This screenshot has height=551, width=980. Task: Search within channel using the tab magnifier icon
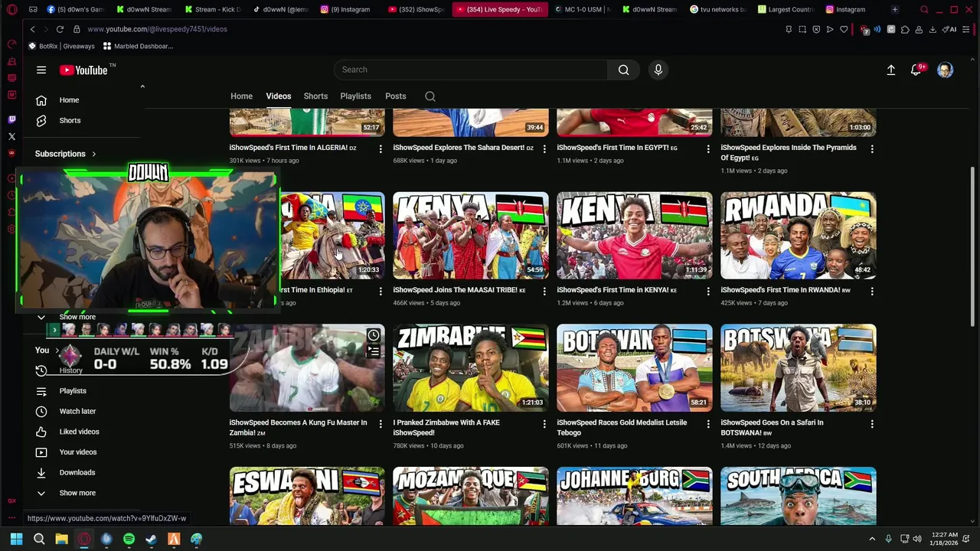click(430, 96)
